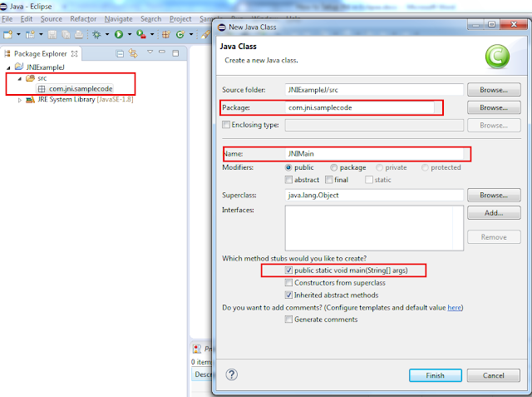This screenshot has width=532, height=397.
Task: Click the Save All toolbar icon
Action: pos(66,34)
